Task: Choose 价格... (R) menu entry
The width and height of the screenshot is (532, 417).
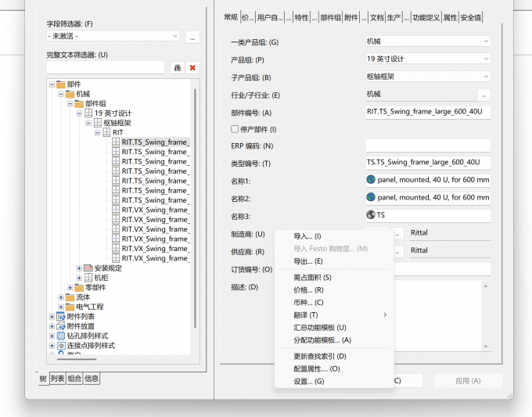Action: point(334,290)
